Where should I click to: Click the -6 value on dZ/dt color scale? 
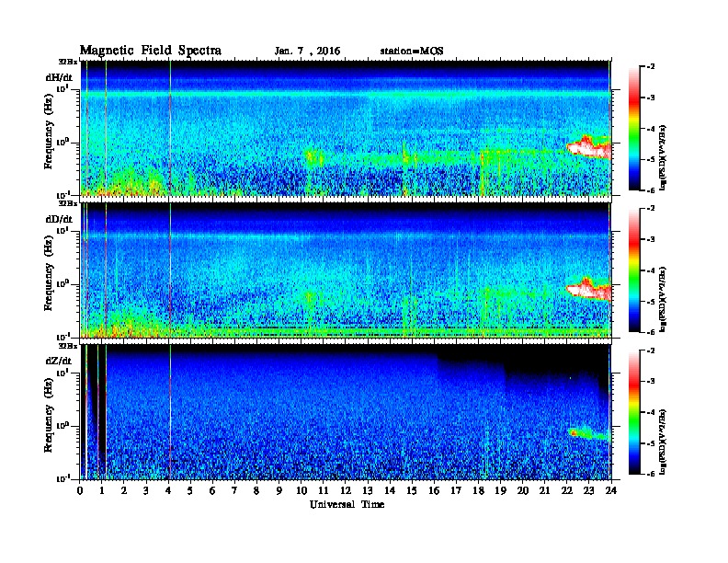coord(651,474)
